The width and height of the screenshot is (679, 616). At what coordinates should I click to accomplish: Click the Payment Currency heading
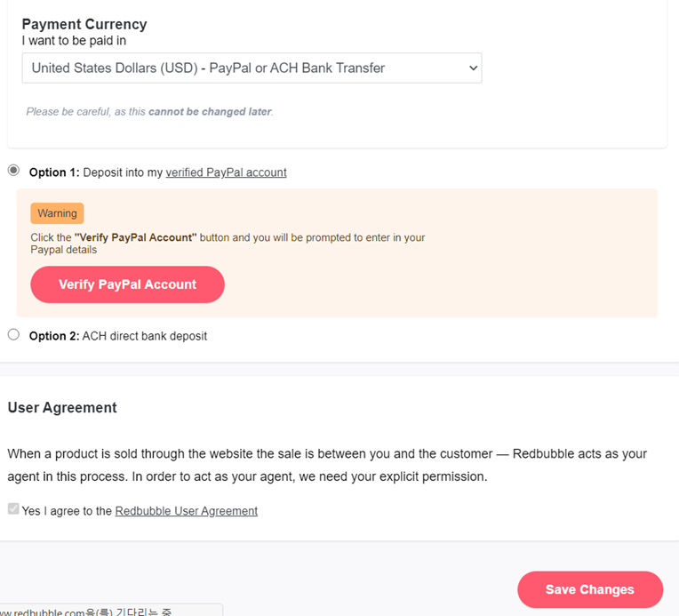pyautogui.click(x=84, y=24)
